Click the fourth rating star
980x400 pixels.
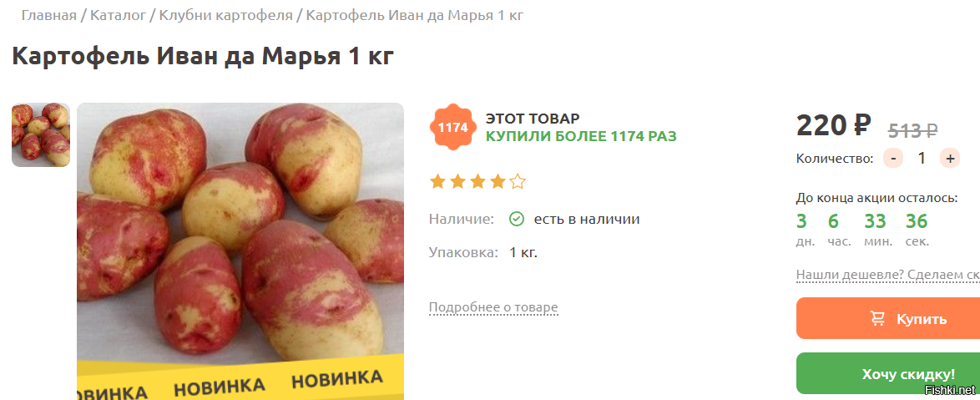pyautogui.click(x=498, y=182)
